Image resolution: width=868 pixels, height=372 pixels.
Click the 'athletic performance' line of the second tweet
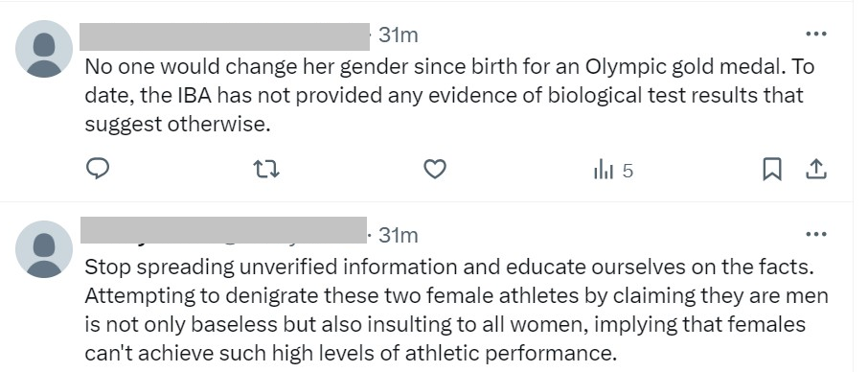coord(350,353)
